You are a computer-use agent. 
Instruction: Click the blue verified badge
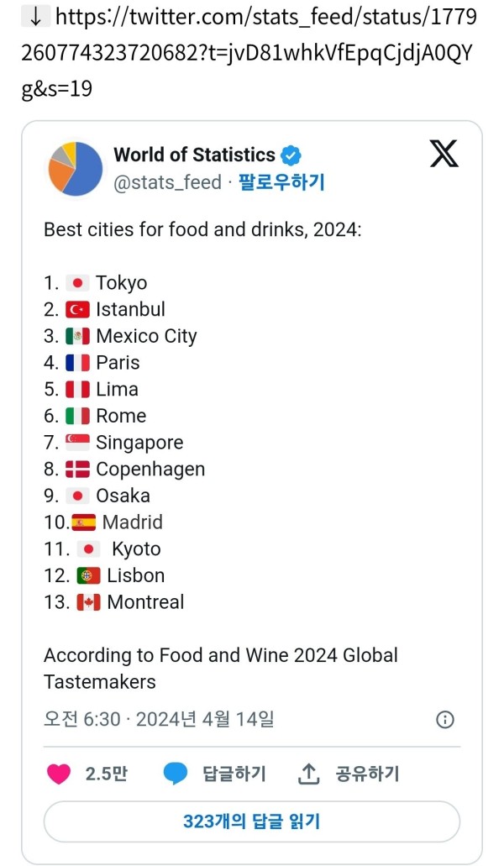[291, 155]
